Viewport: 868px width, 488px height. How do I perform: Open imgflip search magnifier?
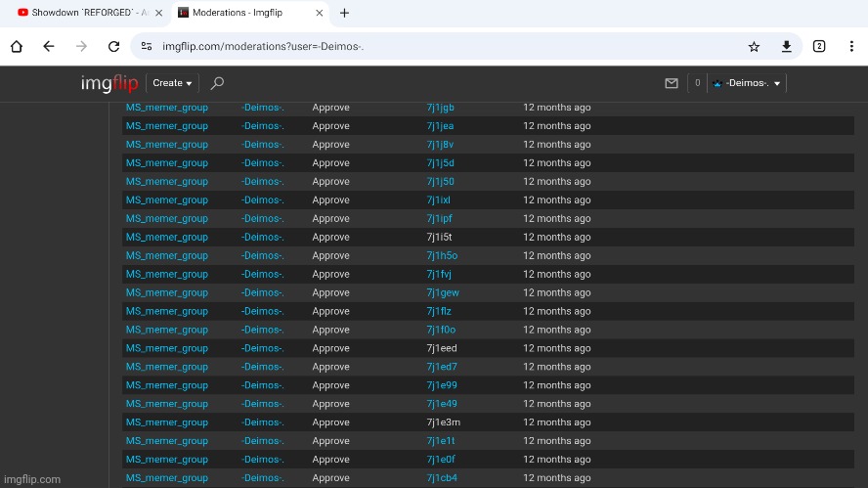point(217,83)
